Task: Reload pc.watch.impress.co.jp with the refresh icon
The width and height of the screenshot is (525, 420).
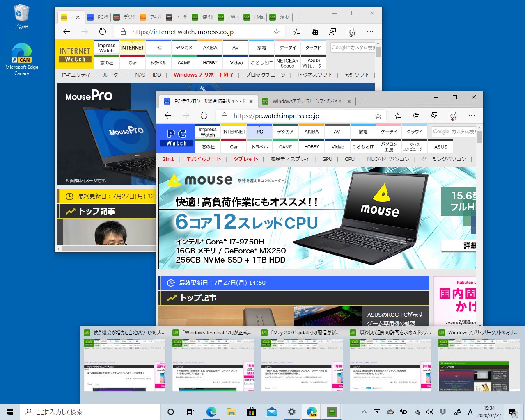Action: [204, 116]
